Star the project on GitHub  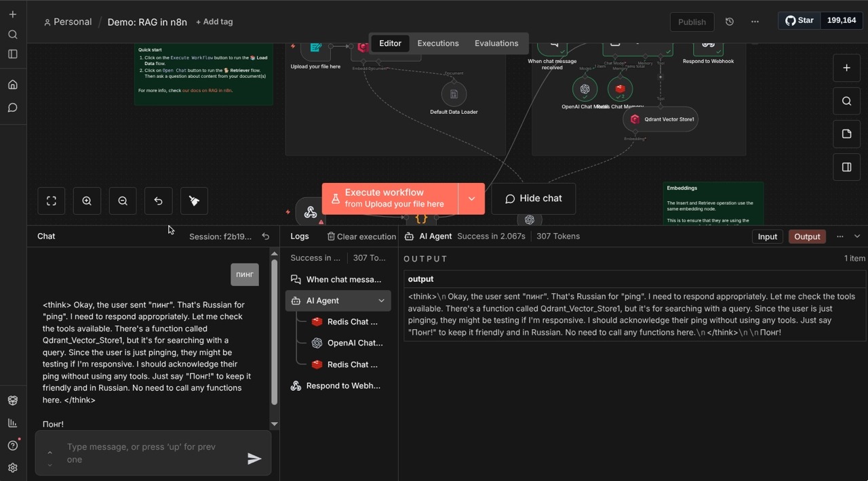[x=800, y=20]
